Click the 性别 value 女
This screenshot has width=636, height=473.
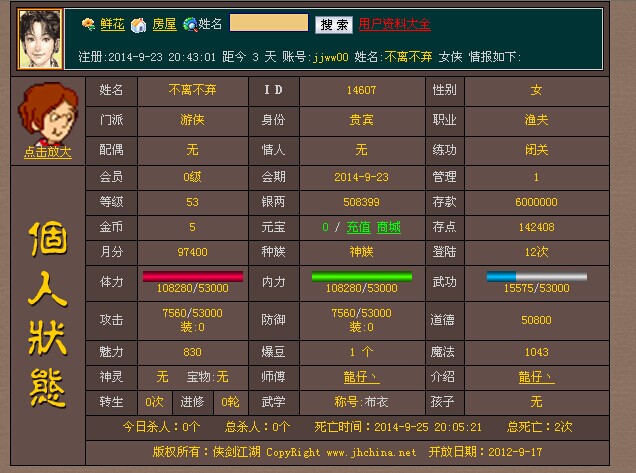[536, 90]
